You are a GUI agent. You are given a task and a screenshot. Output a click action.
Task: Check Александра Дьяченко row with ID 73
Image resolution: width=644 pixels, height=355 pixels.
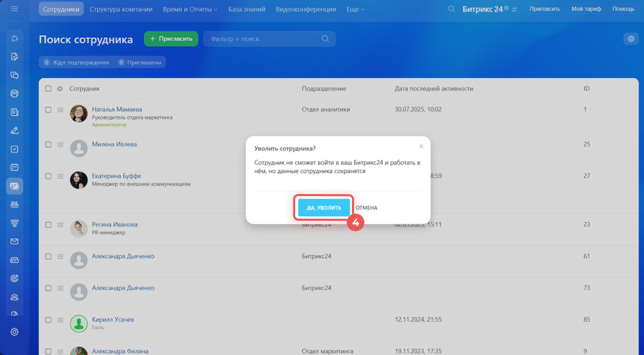[x=48, y=288]
